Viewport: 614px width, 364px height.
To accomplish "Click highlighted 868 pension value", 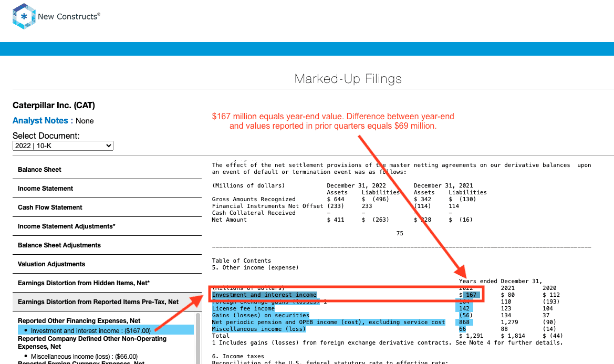I will [464, 323].
